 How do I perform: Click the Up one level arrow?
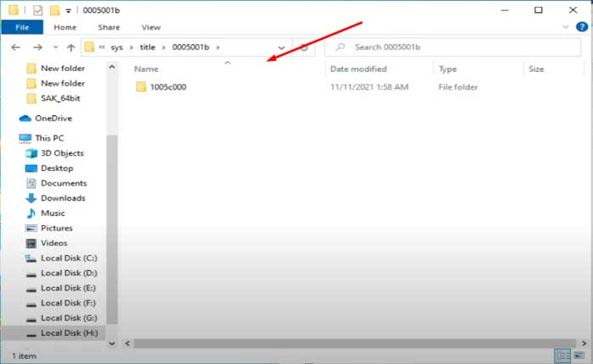coord(70,47)
